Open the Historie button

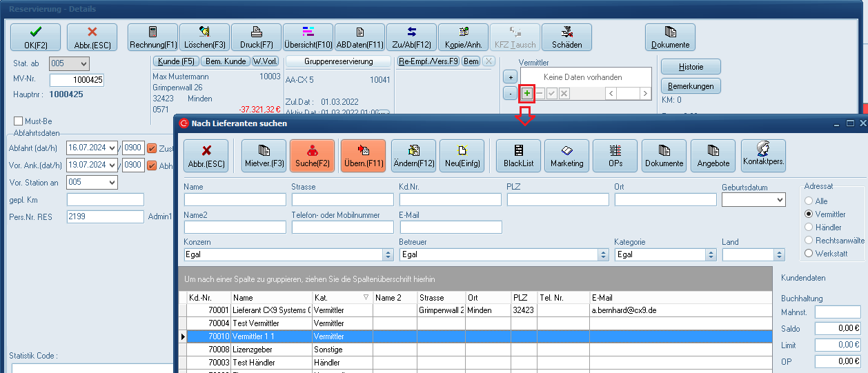point(691,67)
